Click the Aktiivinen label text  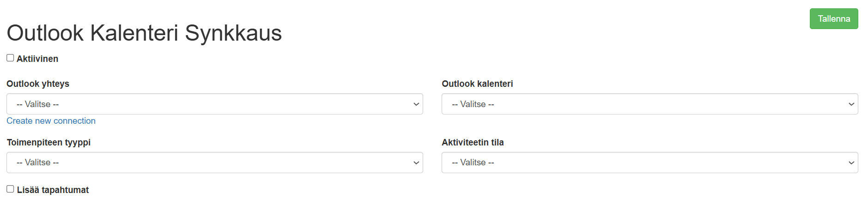tap(37, 59)
